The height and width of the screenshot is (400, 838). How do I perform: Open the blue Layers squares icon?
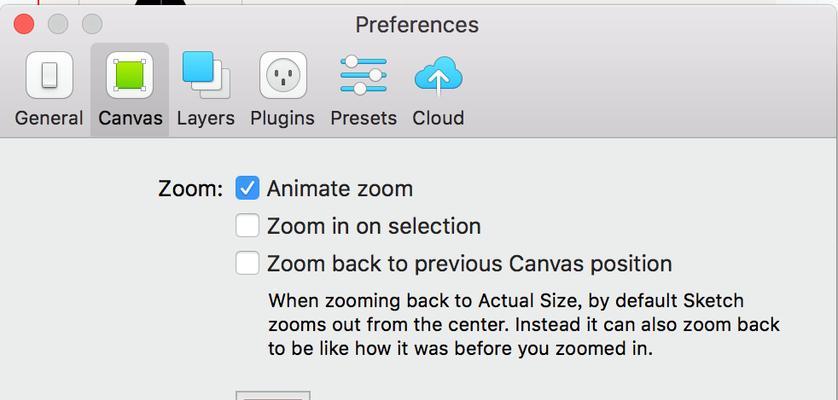click(206, 75)
